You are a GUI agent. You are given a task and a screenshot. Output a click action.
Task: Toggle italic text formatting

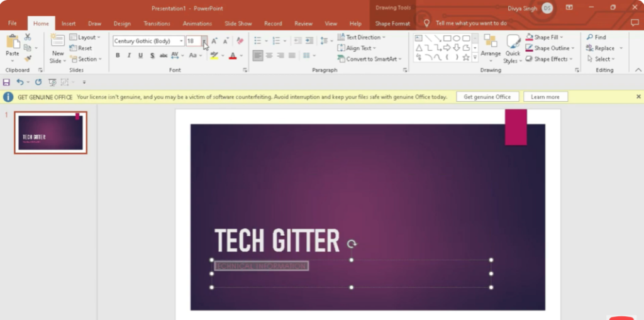coord(129,55)
